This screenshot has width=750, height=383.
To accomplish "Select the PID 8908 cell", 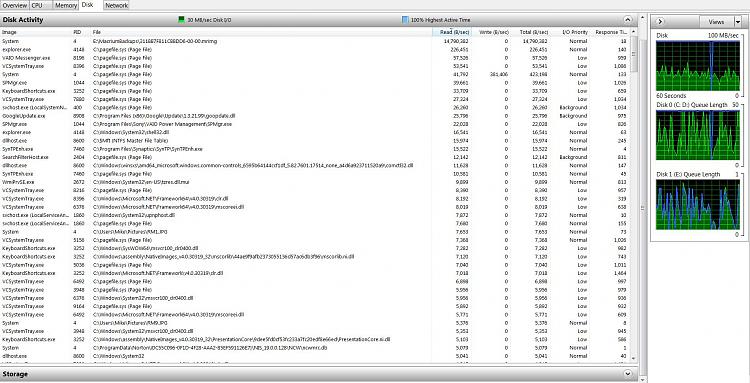I will pos(78,116).
